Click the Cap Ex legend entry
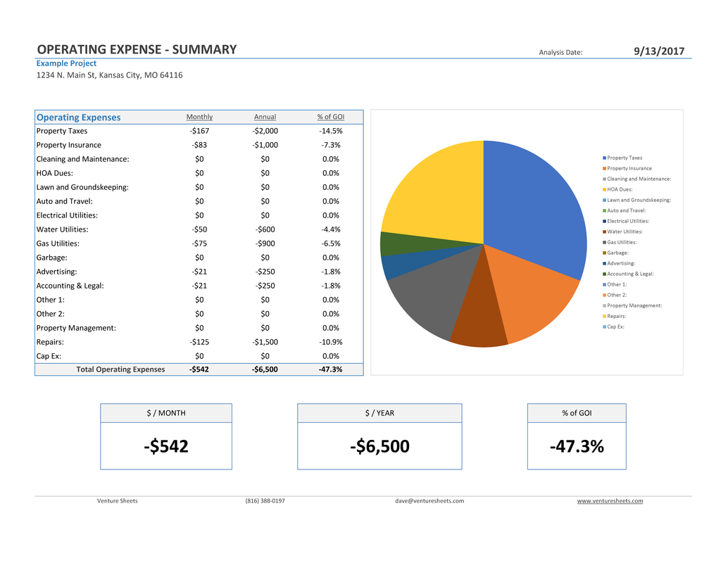Viewport: 728px width, 563px height. coord(613,327)
